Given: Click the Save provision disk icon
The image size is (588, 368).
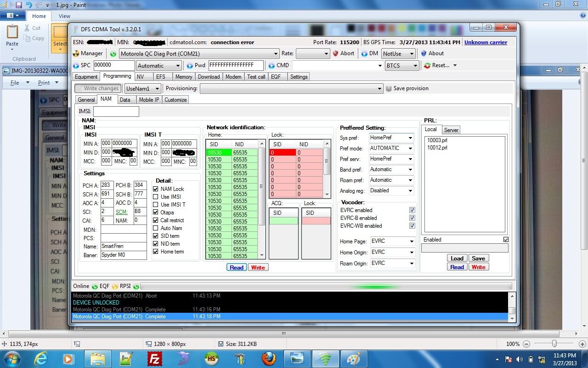Looking at the screenshot, I should click(x=389, y=88).
